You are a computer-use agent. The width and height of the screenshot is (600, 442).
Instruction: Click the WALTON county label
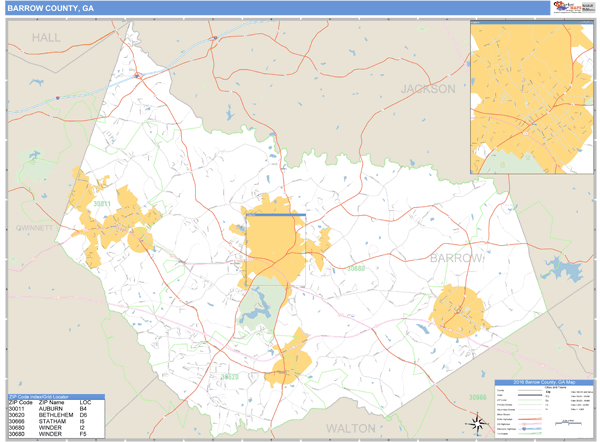click(x=351, y=428)
